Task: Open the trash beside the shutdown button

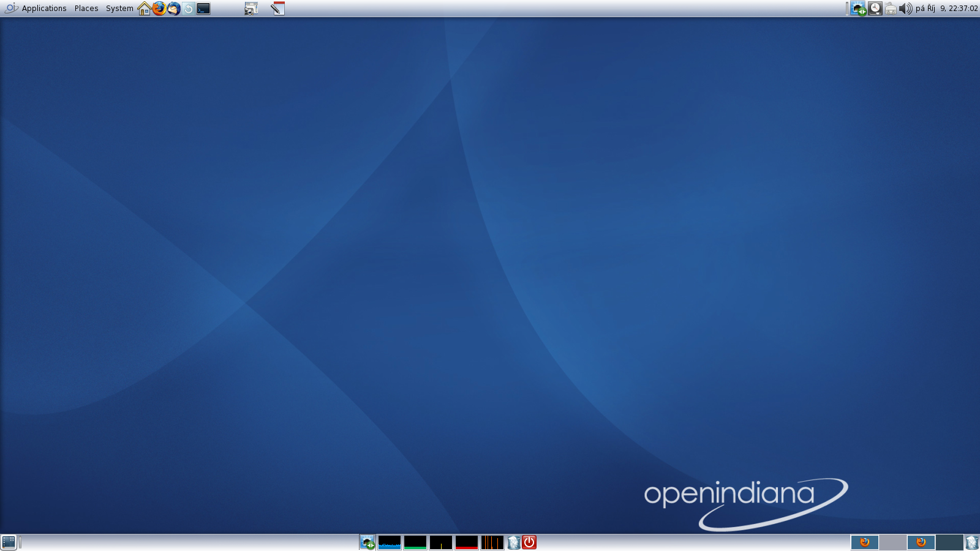Action: point(514,542)
